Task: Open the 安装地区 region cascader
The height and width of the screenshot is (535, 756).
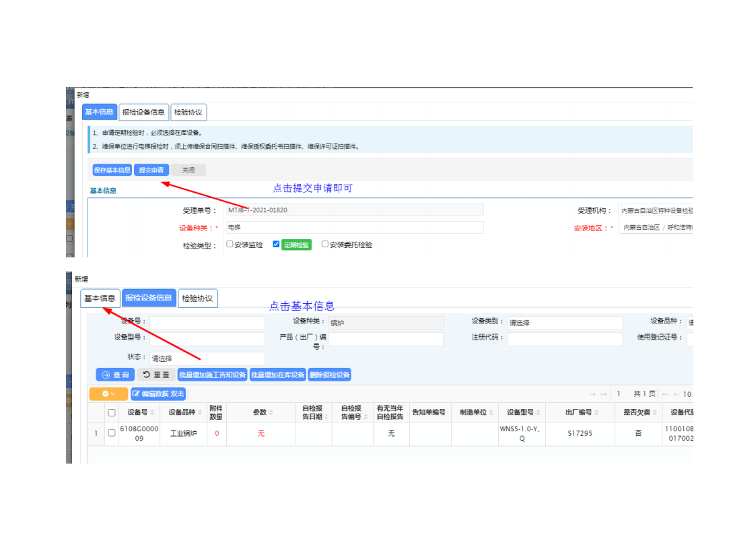Action: click(x=656, y=228)
